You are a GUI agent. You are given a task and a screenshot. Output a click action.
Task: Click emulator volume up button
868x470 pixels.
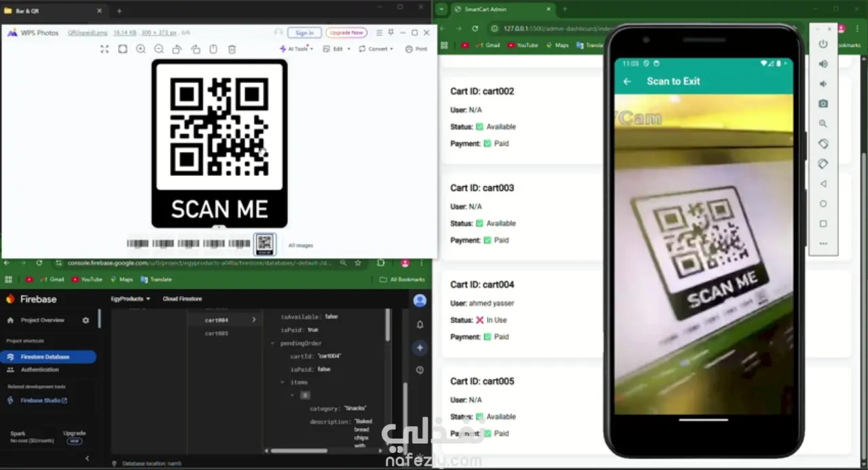click(x=823, y=64)
